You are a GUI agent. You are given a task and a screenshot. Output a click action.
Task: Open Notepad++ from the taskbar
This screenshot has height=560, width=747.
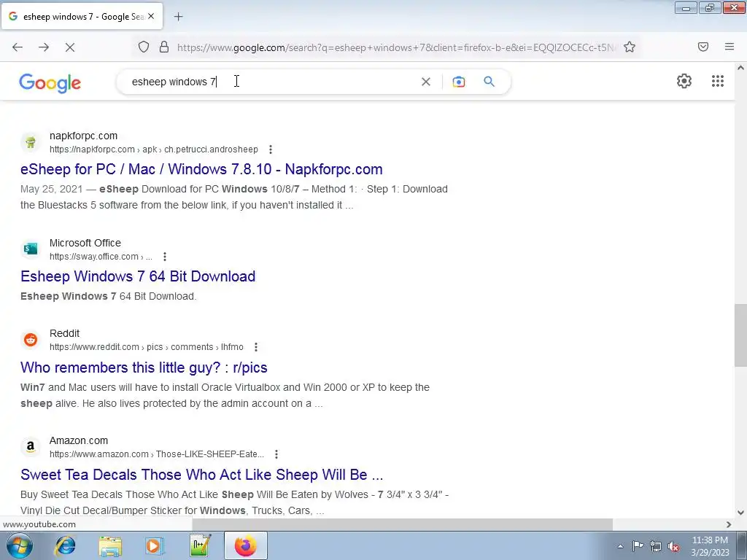(200, 545)
